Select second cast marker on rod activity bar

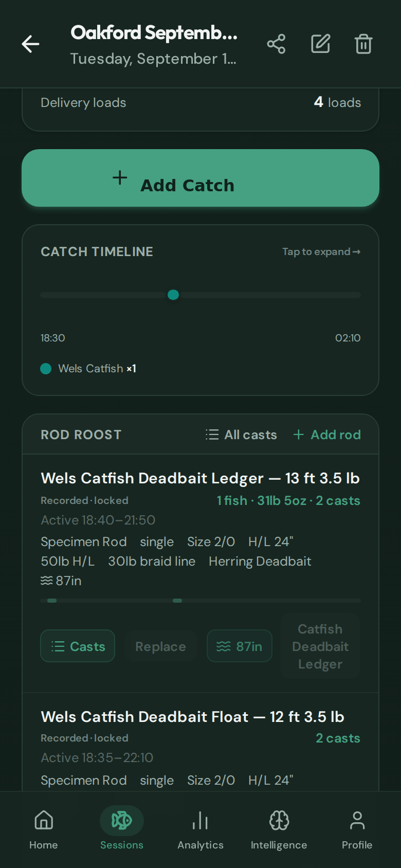point(177,601)
